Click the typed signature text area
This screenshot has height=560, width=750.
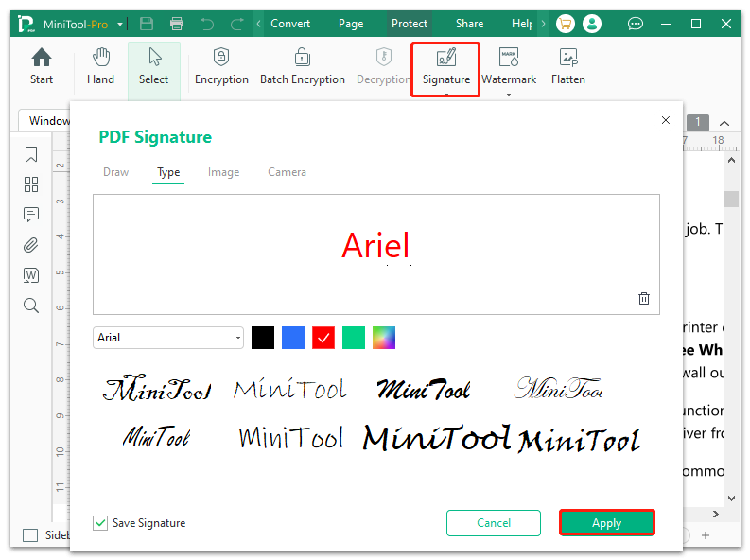click(x=376, y=254)
